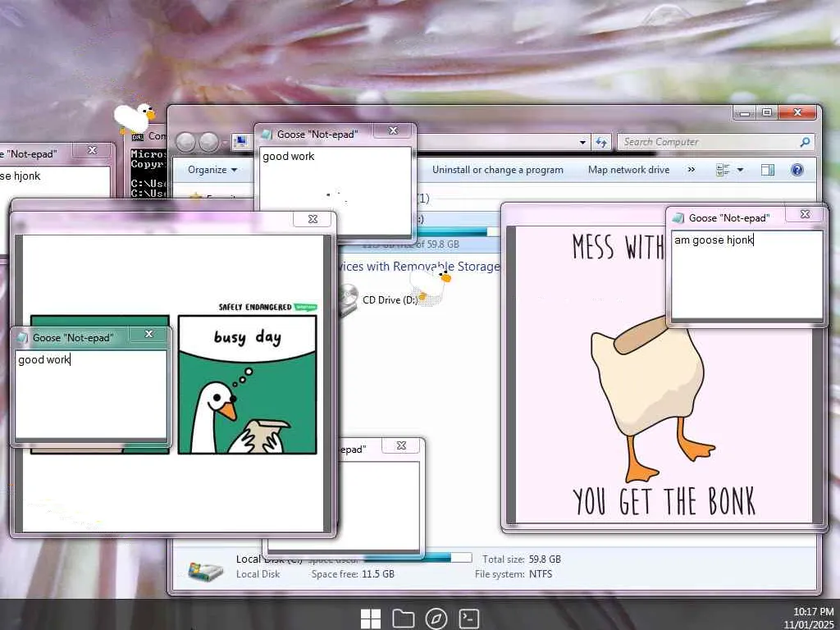Click the Safely Endangered label on comic
The image size is (840, 630).
tap(267, 307)
